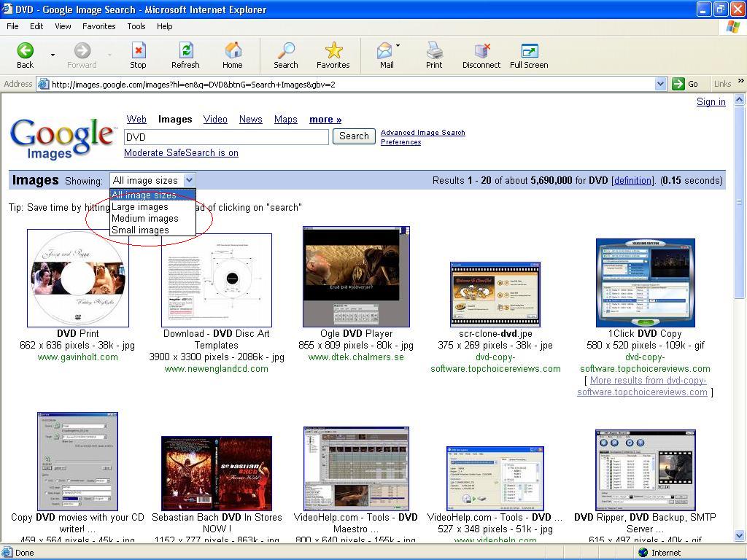
Task: Click the DVD search input field
Action: [x=226, y=137]
